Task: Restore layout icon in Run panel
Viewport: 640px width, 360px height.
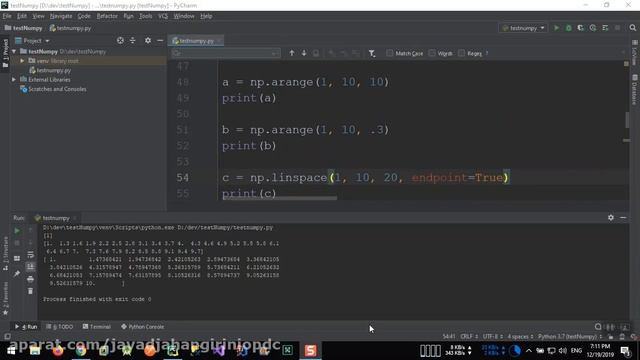Action: [17, 258]
